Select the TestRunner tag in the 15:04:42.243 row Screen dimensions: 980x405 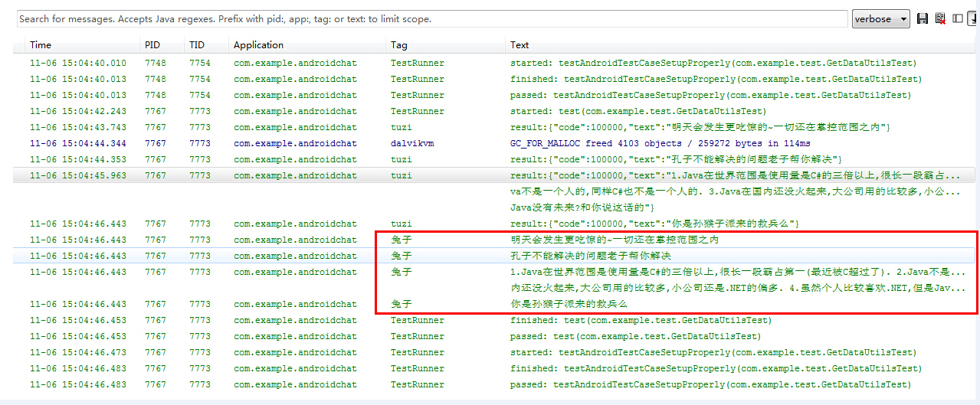(417, 112)
